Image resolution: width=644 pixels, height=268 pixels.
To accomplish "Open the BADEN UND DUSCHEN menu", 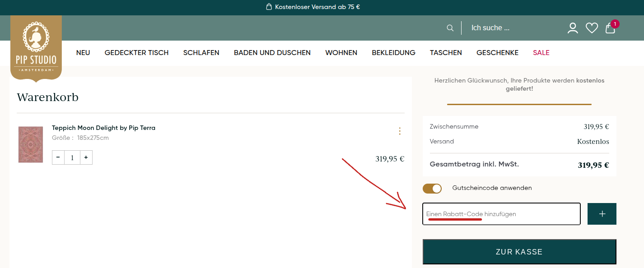I will pyautogui.click(x=272, y=52).
